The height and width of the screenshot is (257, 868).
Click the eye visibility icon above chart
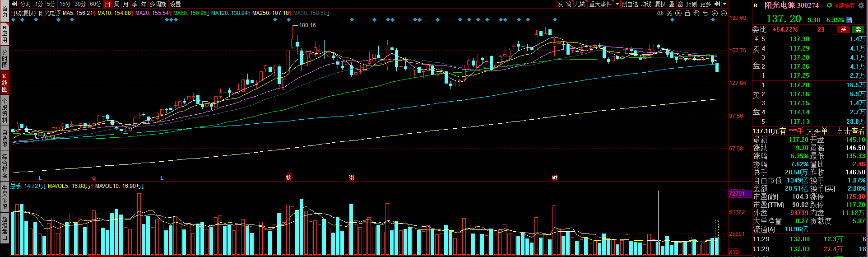[660, 13]
